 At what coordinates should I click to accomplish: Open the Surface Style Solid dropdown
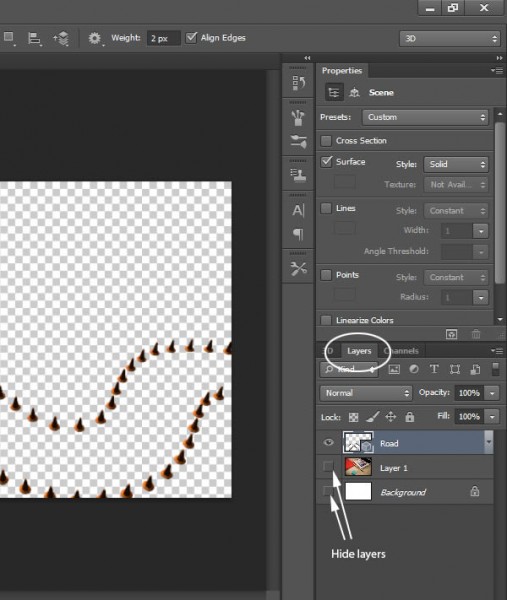(x=456, y=164)
